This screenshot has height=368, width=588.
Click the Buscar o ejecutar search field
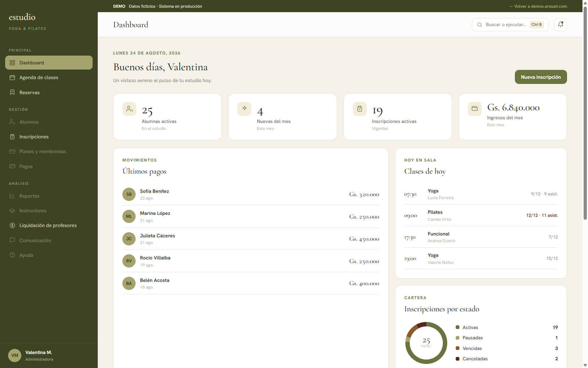[x=510, y=25]
